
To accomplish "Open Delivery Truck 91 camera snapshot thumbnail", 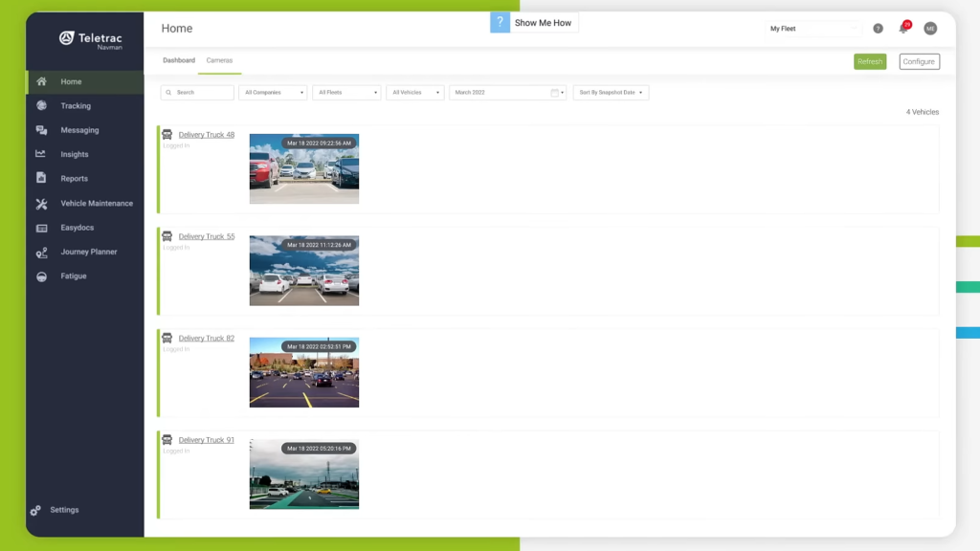I will tap(304, 474).
